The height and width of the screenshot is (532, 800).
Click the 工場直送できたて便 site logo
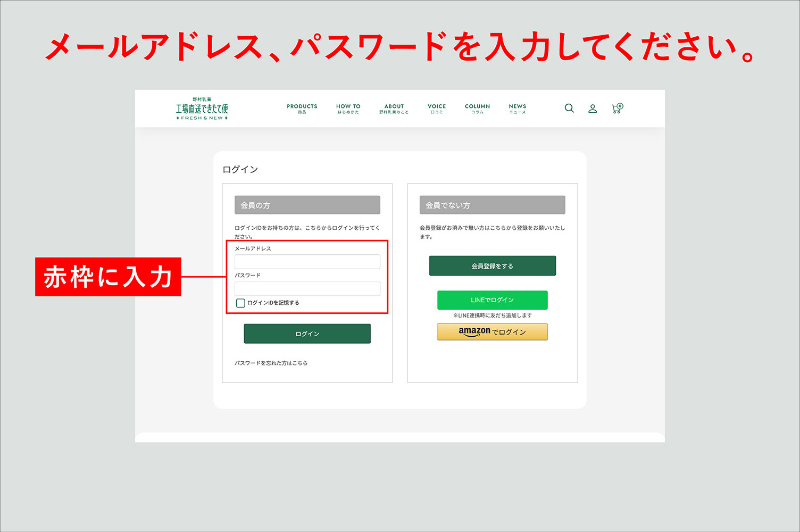(202, 109)
